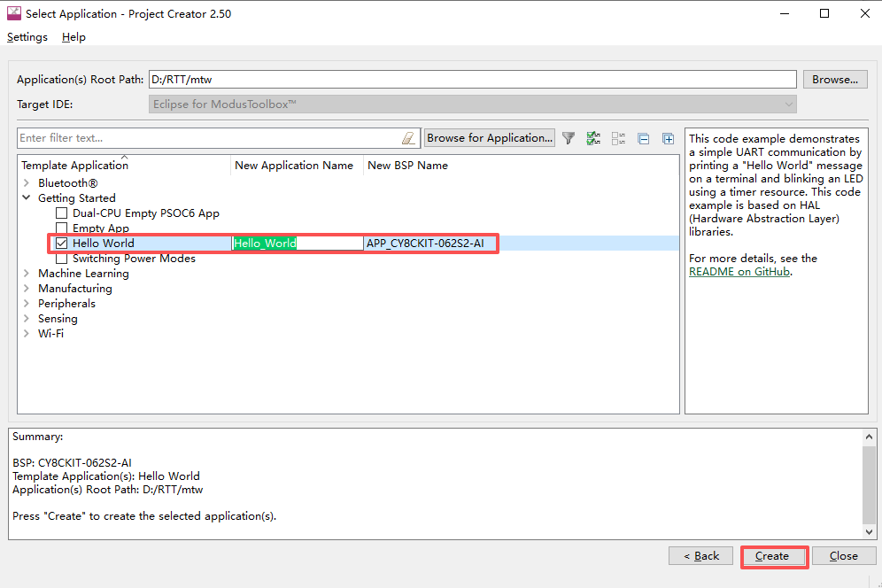
Task: Click the Summary scrollbar up arrow
Action: coord(869,437)
